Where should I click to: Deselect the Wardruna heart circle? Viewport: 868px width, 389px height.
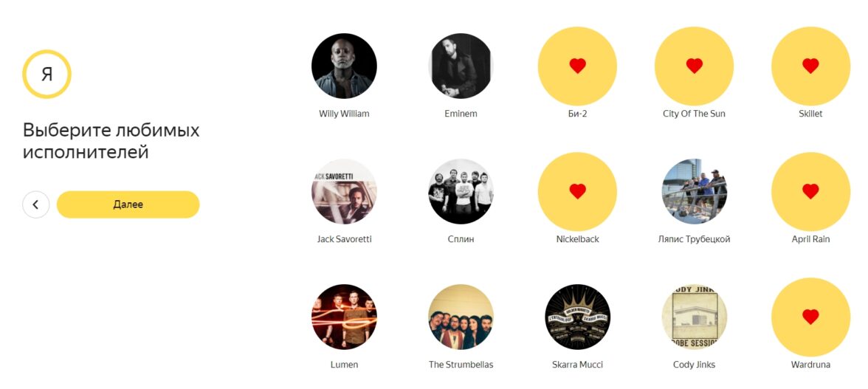810,317
